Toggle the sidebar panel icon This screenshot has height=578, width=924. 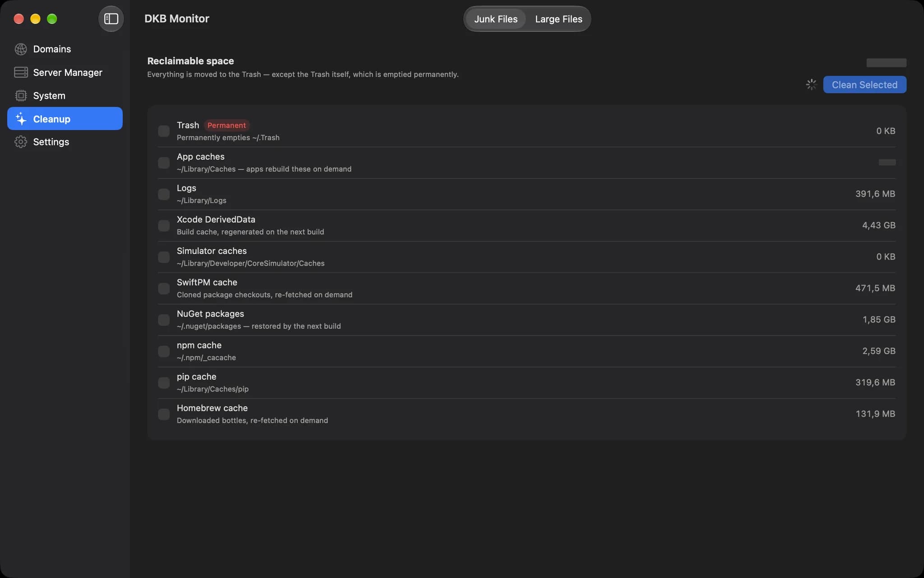tap(111, 19)
